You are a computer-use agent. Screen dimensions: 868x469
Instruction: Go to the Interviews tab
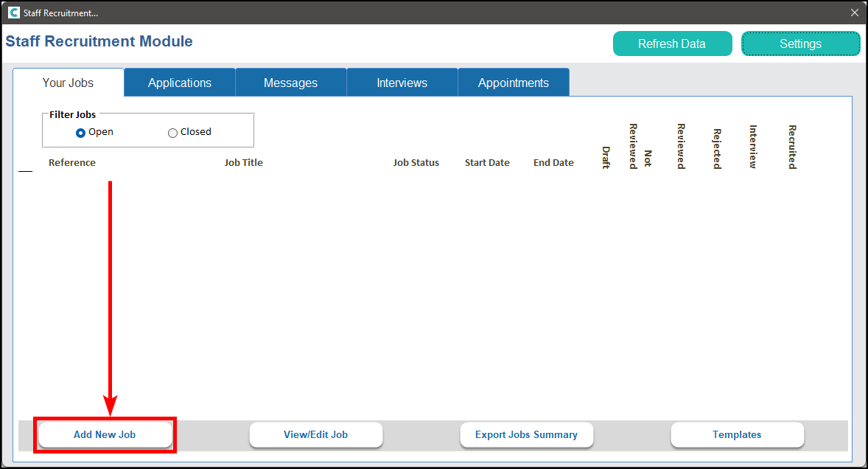[x=402, y=83]
